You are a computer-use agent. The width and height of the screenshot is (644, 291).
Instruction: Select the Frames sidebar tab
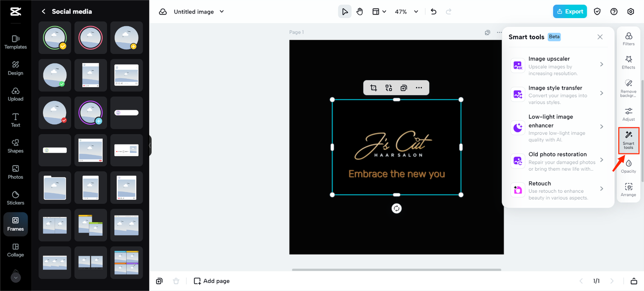16,224
